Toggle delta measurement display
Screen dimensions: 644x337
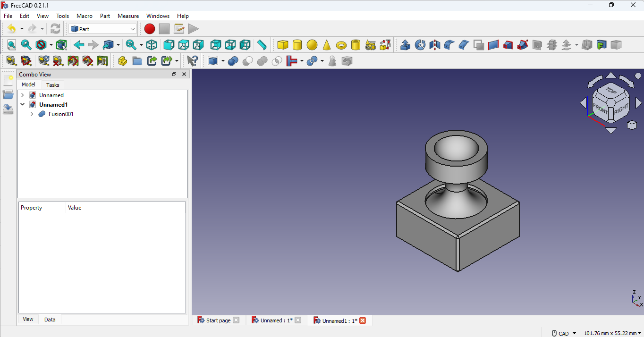102,61
